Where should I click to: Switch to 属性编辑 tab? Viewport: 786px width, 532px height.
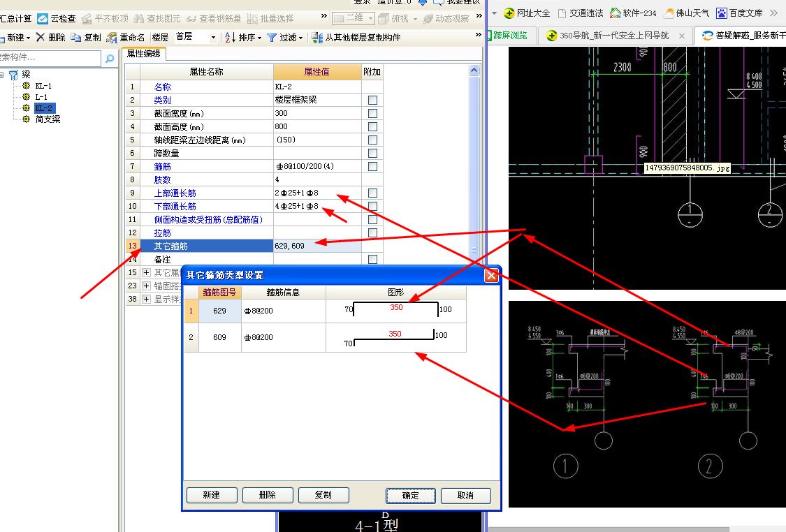(x=143, y=54)
